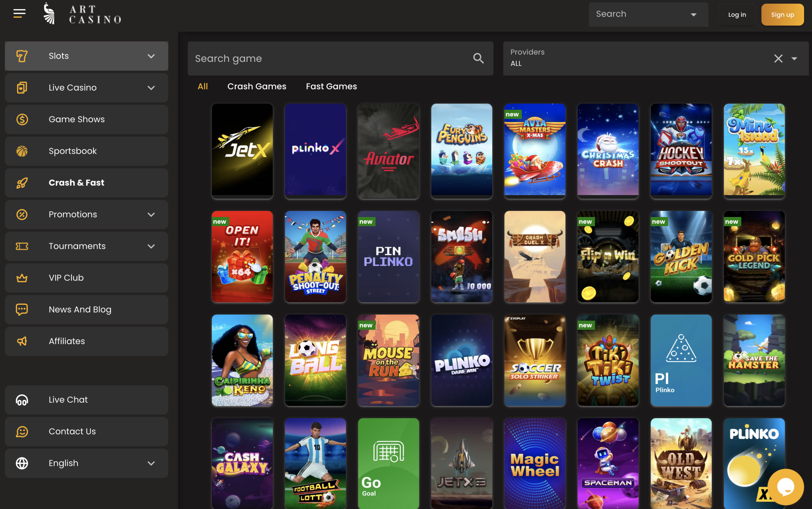
Task: Click the Sportsbook basketball icon
Action: tap(22, 151)
